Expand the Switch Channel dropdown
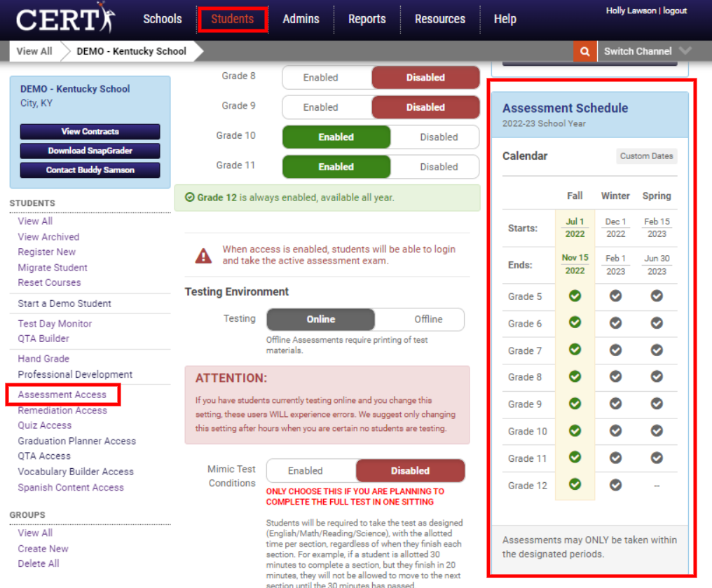Screen dimensions: 712x588 pos(685,51)
